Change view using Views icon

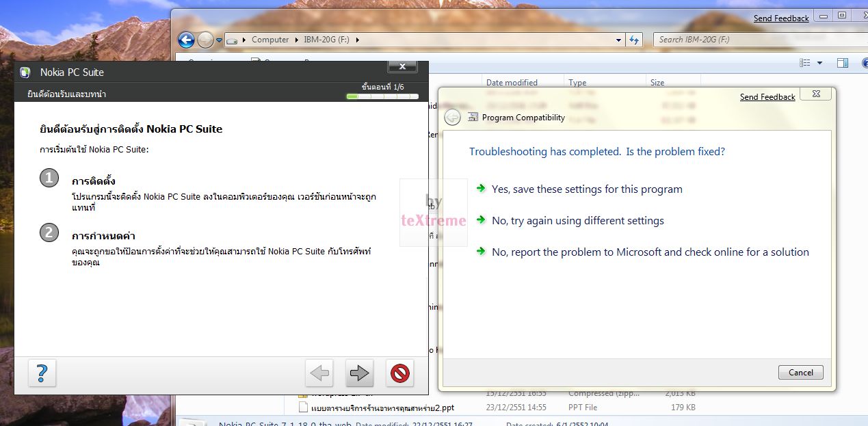[x=805, y=63]
